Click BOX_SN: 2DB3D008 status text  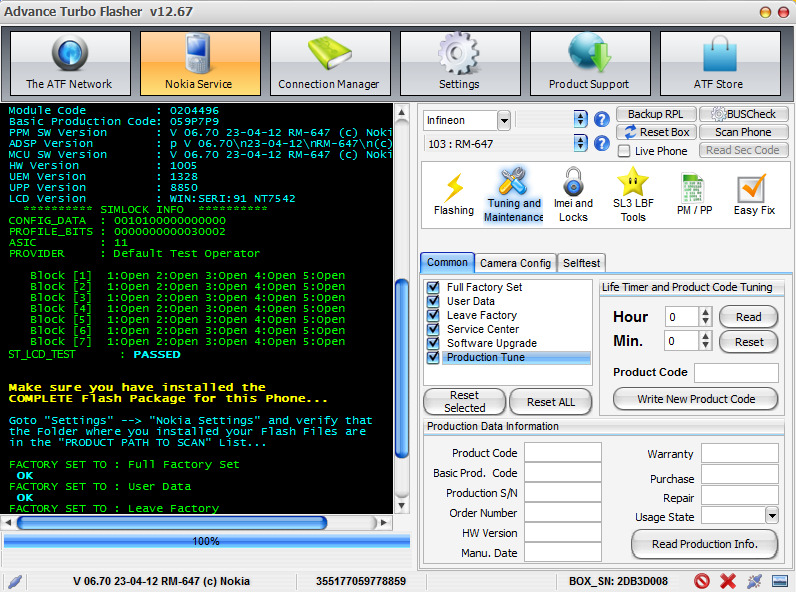tap(618, 581)
